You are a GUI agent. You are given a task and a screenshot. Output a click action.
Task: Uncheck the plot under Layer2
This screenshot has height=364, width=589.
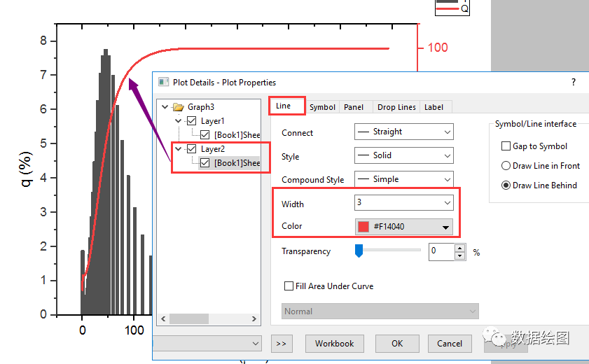[x=205, y=163]
